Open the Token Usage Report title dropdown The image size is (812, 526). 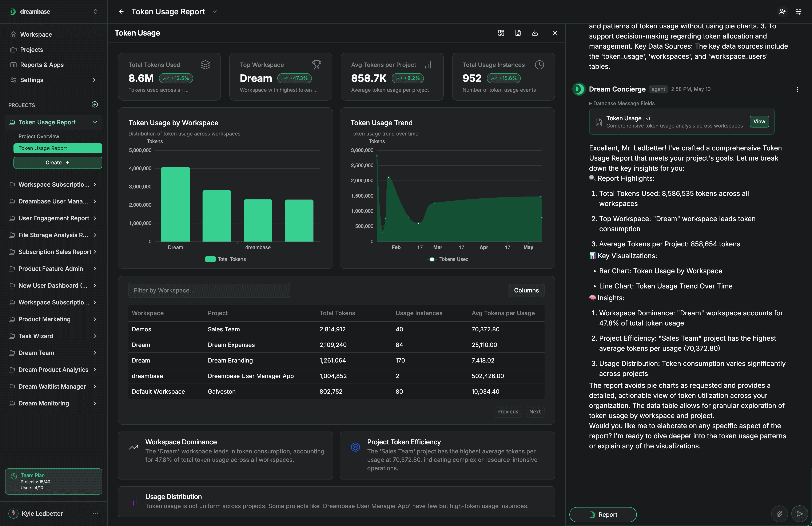pyautogui.click(x=215, y=12)
